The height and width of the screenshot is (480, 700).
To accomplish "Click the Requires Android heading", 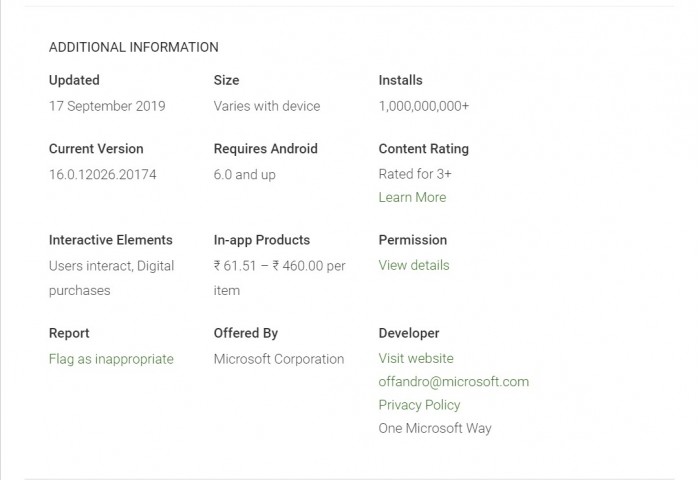I will point(265,149).
